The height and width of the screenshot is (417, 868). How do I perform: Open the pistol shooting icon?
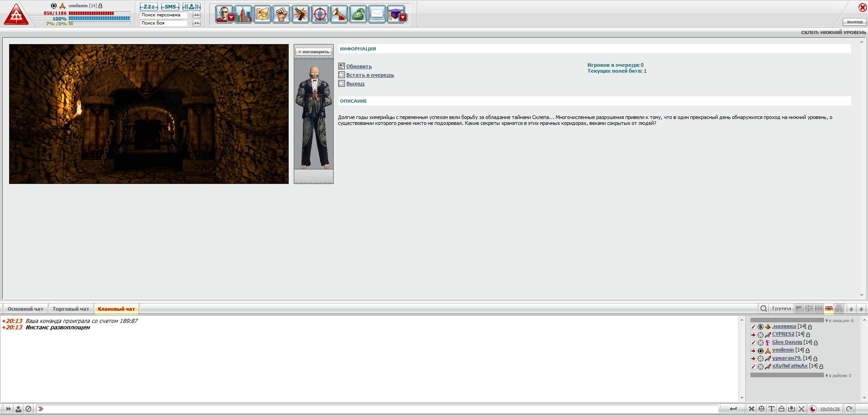[x=301, y=15]
